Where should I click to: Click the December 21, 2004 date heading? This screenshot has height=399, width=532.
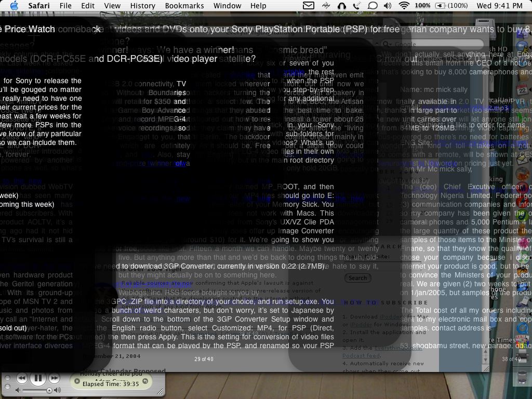pos(112,356)
